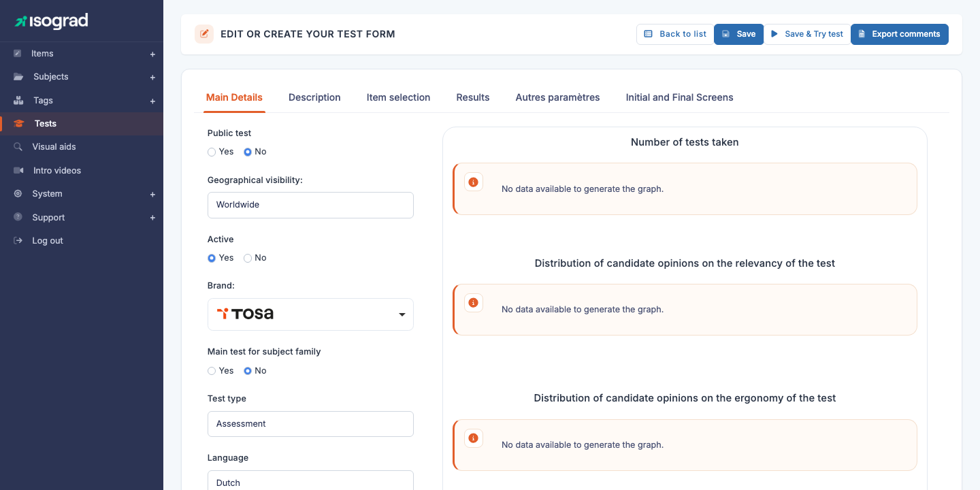Image resolution: width=980 pixels, height=490 pixels.
Task: Click the 'Active' field label
Action: [220, 240]
